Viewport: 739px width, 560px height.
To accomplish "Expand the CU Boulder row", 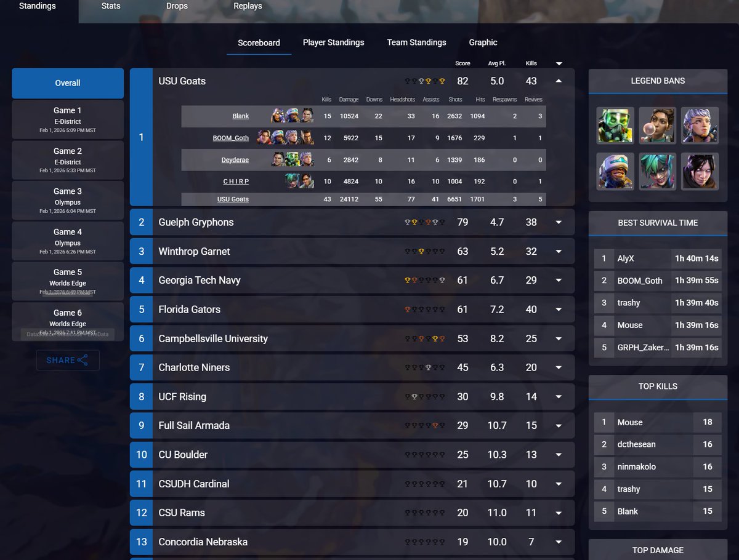I will pyautogui.click(x=559, y=455).
